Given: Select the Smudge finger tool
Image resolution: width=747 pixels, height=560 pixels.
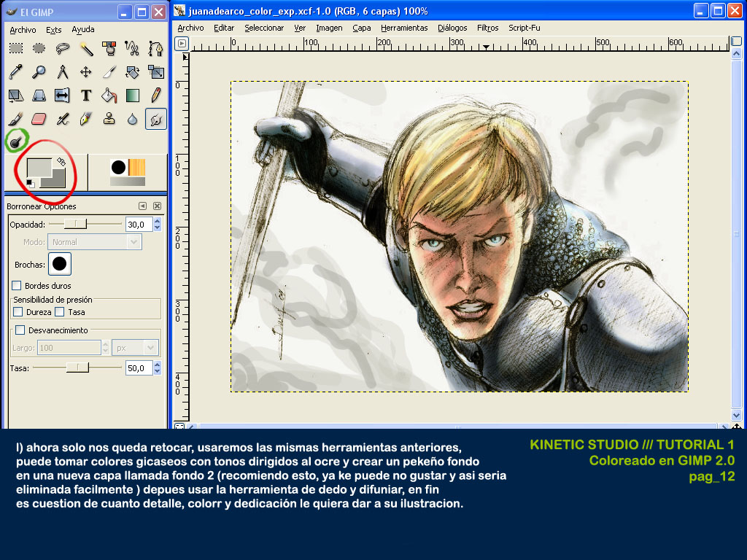Looking at the screenshot, I should point(155,119).
